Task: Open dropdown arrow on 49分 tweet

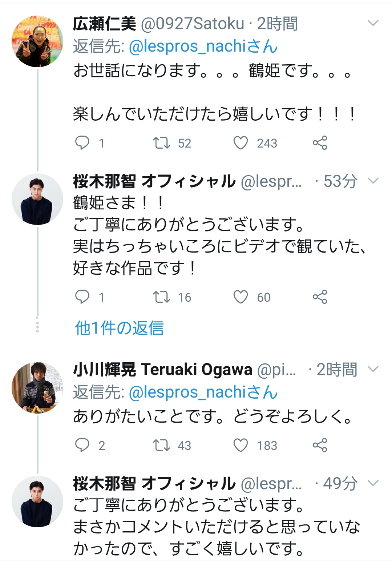Action: coord(373,483)
